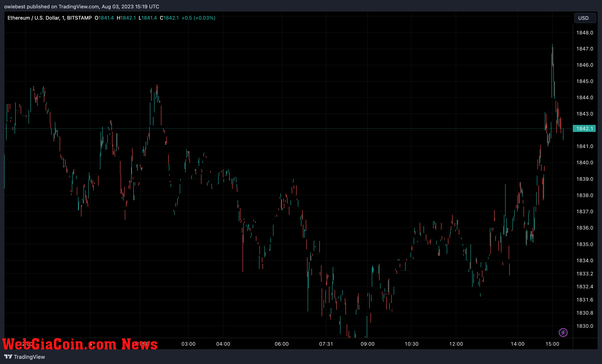
Task: Click the 1835.0 price axis label
Action: pos(585,244)
